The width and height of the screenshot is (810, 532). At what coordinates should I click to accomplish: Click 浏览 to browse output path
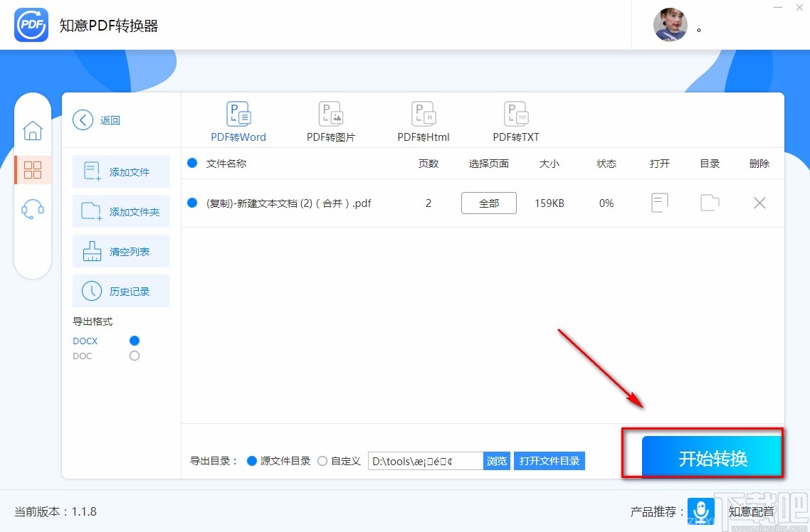coord(496,460)
